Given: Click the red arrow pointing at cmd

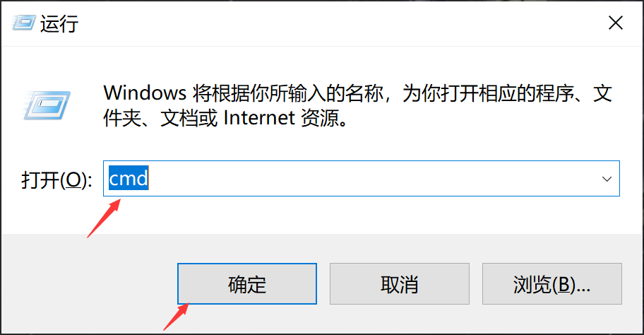Looking at the screenshot, I should (x=104, y=218).
